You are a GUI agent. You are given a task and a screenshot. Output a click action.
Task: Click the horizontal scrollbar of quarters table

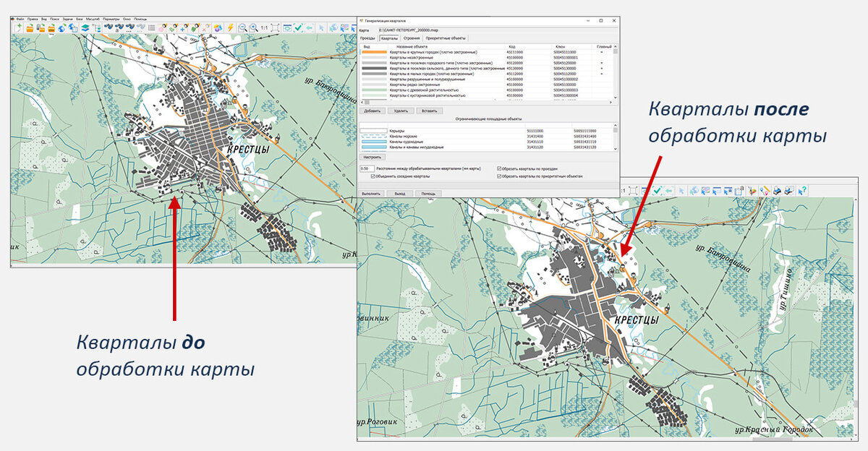point(487,103)
